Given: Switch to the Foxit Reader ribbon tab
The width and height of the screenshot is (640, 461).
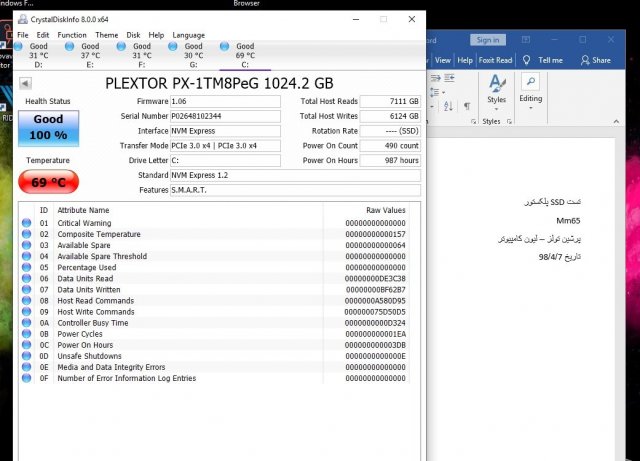Looking at the screenshot, I should (x=496, y=60).
